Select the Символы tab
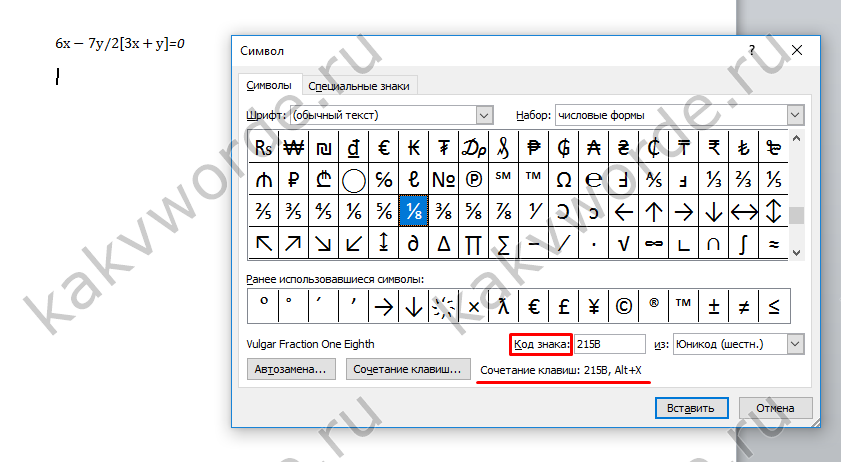Image resolution: width=841 pixels, height=462 pixels. (x=268, y=86)
